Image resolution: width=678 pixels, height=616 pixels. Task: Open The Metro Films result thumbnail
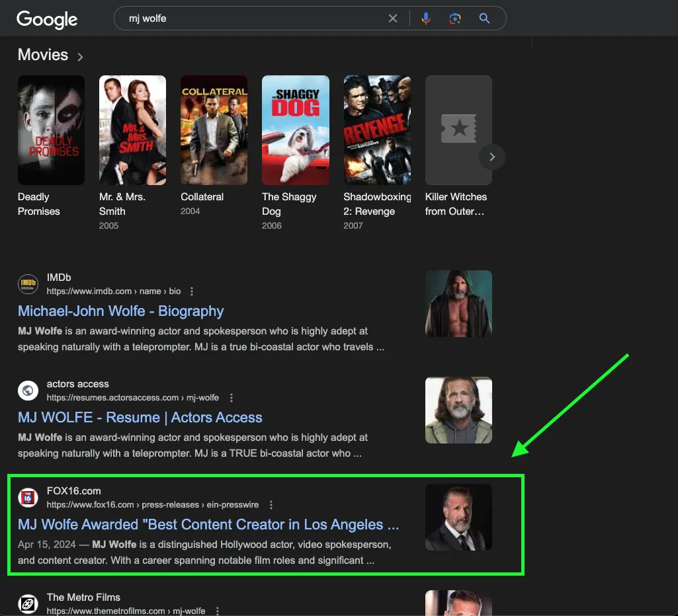pos(458,603)
